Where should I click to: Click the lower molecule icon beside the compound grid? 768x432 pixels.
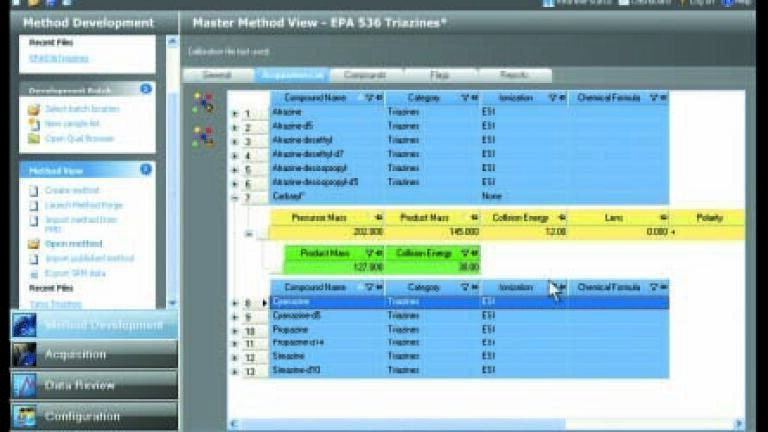pyautogui.click(x=203, y=137)
